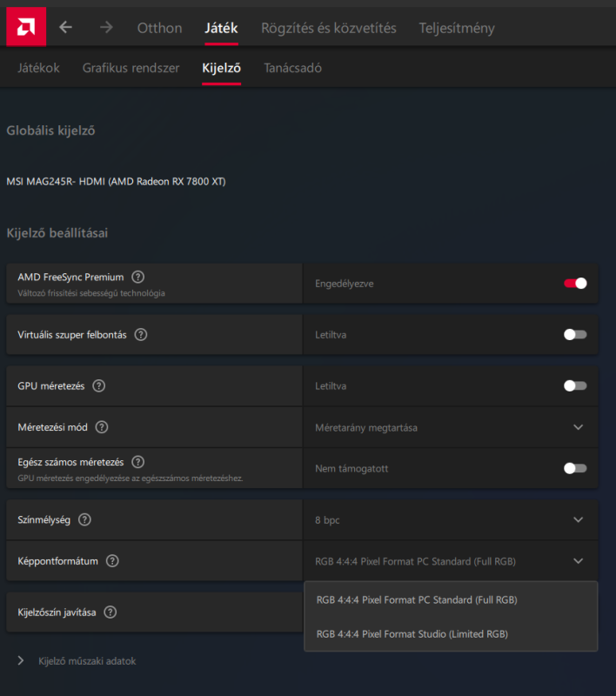Screen dimensions: 616x696
Task: Switch to Játékok sub-tab
Action: (38, 68)
